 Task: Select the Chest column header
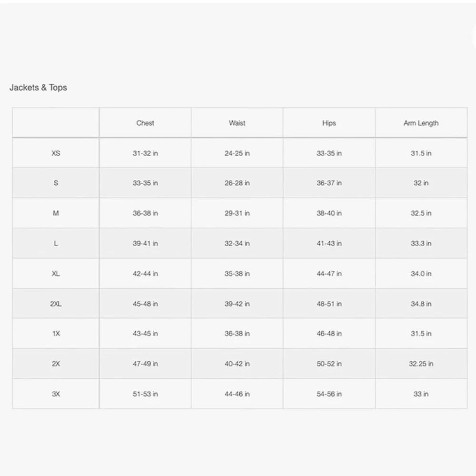pyautogui.click(x=145, y=123)
